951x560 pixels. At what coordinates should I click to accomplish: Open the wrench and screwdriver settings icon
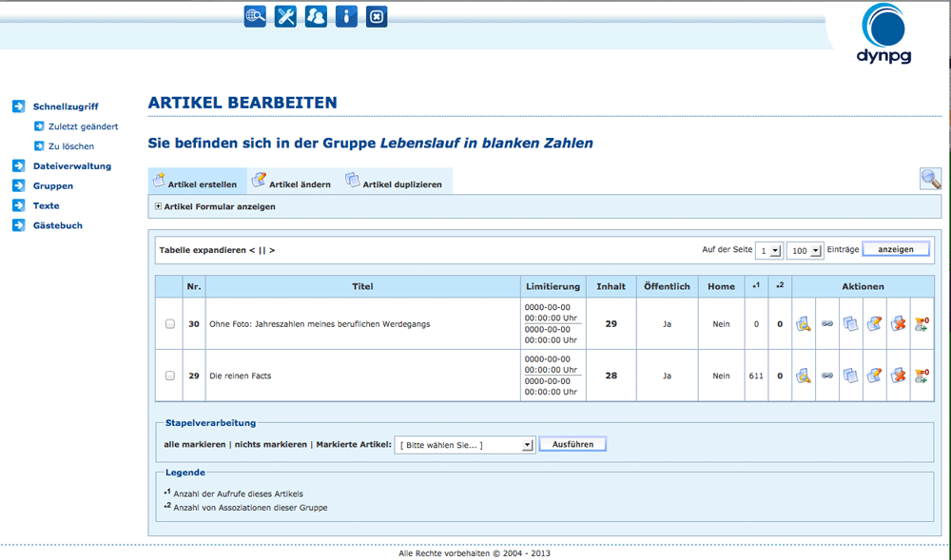pyautogui.click(x=285, y=16)
